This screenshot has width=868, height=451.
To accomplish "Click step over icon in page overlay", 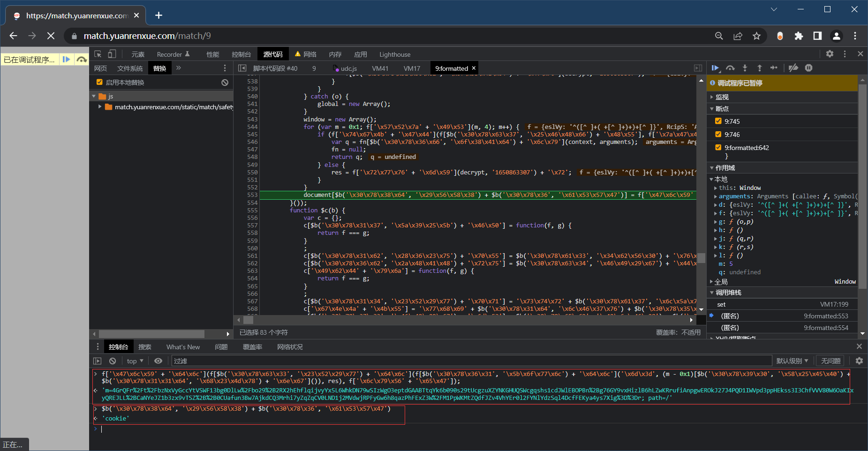I will click(x=82, y=60).
